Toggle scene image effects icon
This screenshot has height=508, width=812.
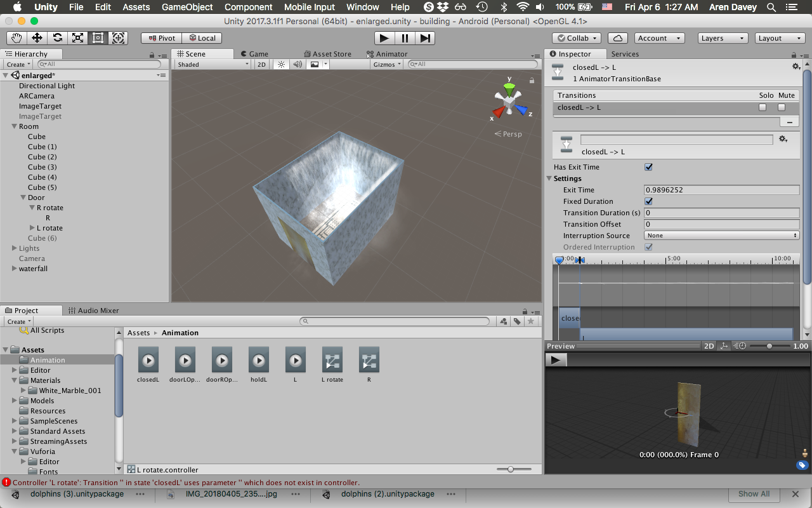(x=315, y=64)
